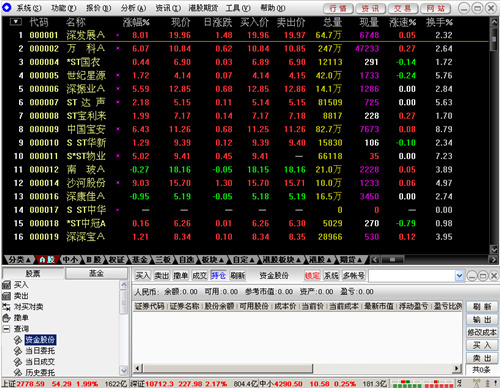Click the 卖出 sell icon in sidebar

coord(6,296)
